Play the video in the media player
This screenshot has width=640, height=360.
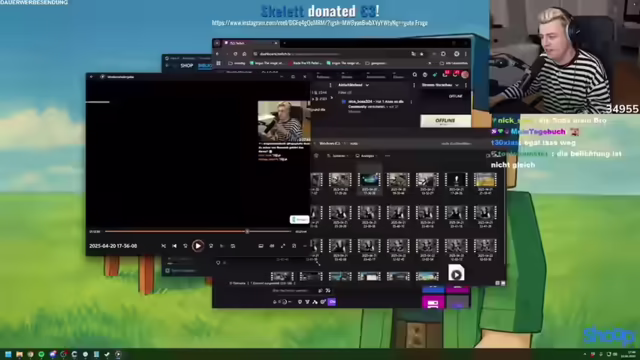pyautogui.click(x=198, y=246)
